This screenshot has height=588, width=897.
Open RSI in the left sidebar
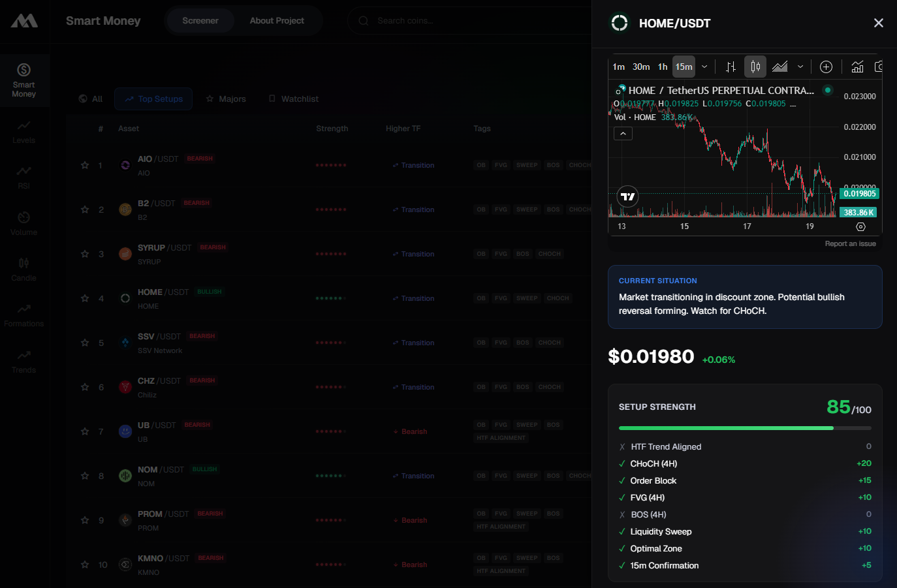tap(24, 177)
